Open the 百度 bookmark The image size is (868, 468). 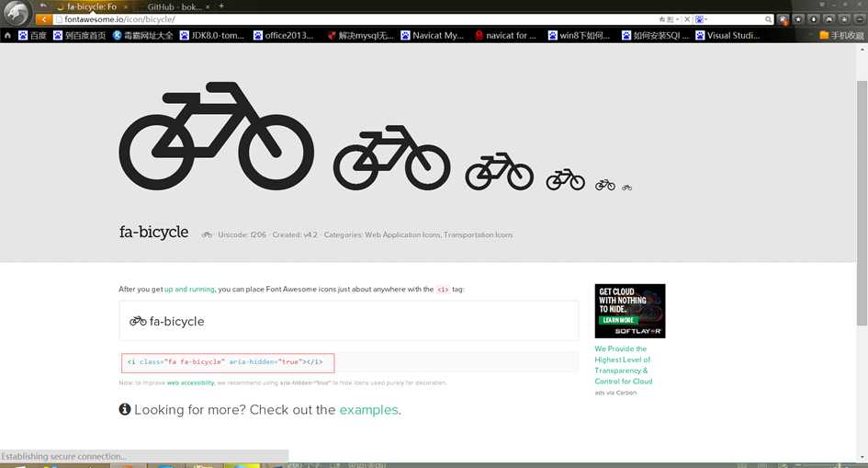pyautogui.click(x=32, y=36)
